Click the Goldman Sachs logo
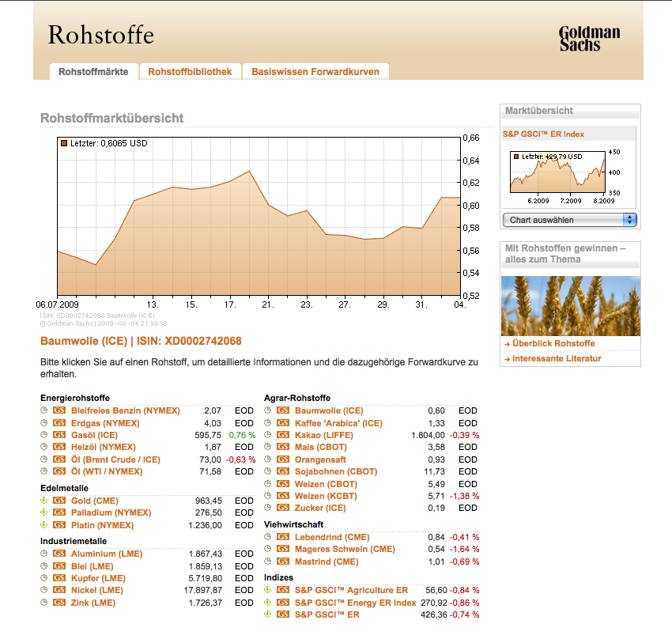This screenshot has width=672, height=639. pyautogui.click(x=589, y=39)
